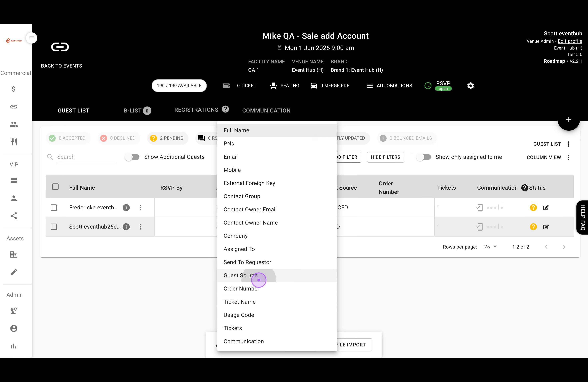Click pending status icon in Fredericka row
The width and height of the screenshot is (588, 382).
coord(533,208)
